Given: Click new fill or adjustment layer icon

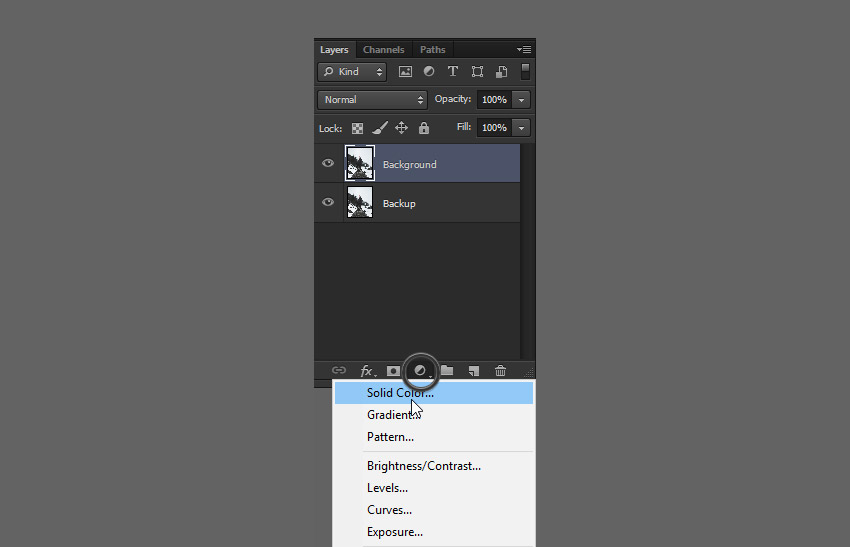Looking at the screenshot, I should (420, 371).
